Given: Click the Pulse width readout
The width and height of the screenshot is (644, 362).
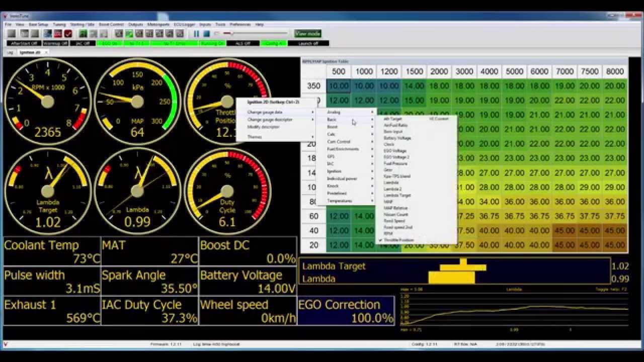Looking at the screenshot, I should pos(52,282).
